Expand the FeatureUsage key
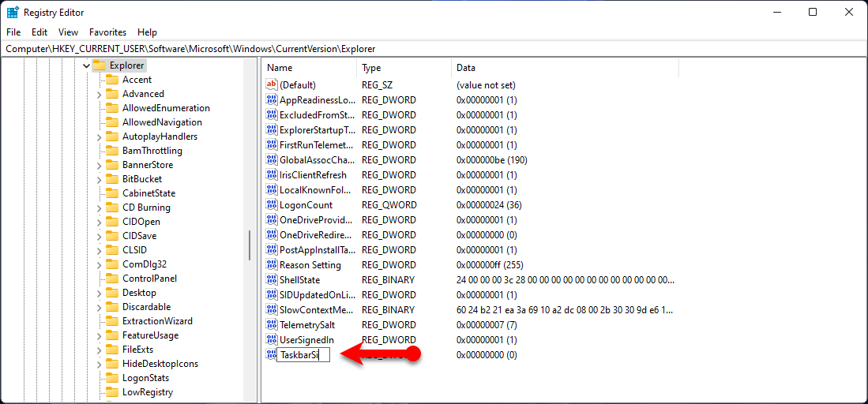The width and height of the screenshot is (868, 404). [x=99, y=335]
